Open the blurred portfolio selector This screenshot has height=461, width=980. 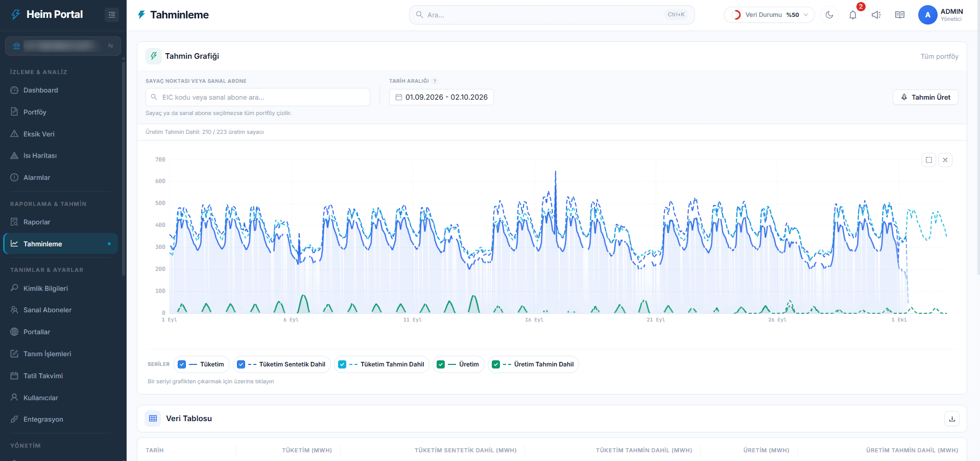(x=63, y=46)
